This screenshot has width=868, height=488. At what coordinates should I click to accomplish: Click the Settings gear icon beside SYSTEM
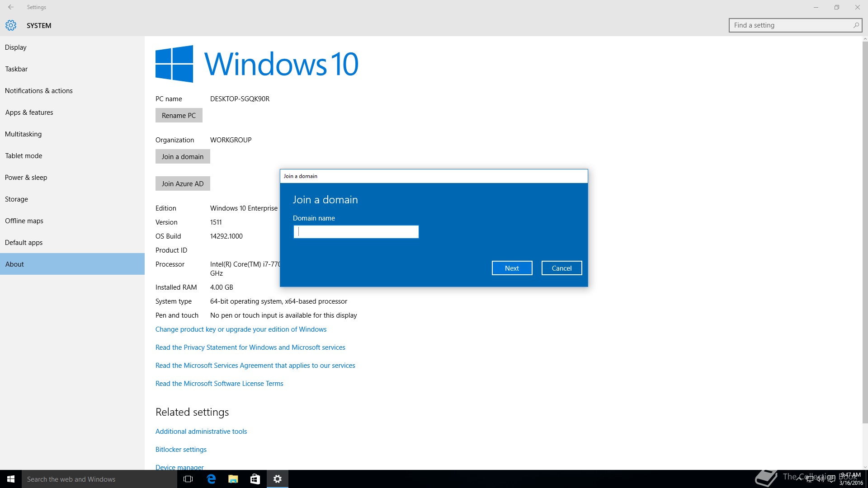pyautogui.click(x=11, y=25)
